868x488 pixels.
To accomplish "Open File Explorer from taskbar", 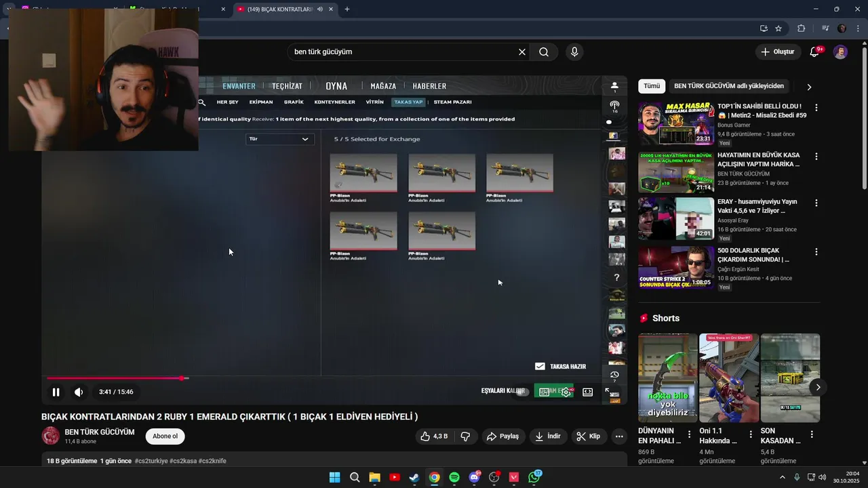I will click(x=374, y=477).
